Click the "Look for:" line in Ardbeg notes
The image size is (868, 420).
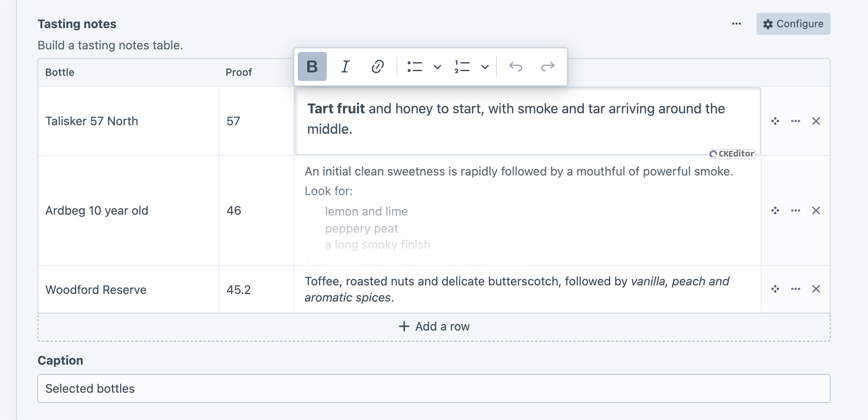click(328, 191)
